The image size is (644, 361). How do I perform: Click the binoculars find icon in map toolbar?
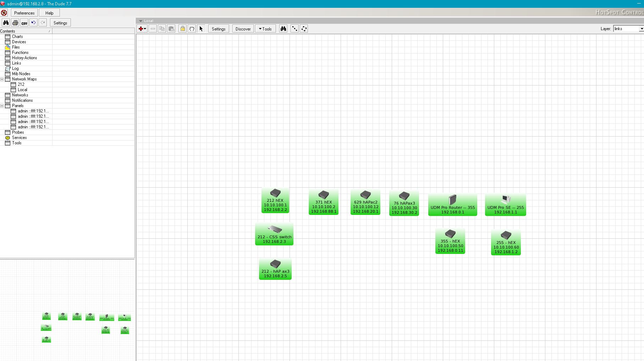click(283, 29)
